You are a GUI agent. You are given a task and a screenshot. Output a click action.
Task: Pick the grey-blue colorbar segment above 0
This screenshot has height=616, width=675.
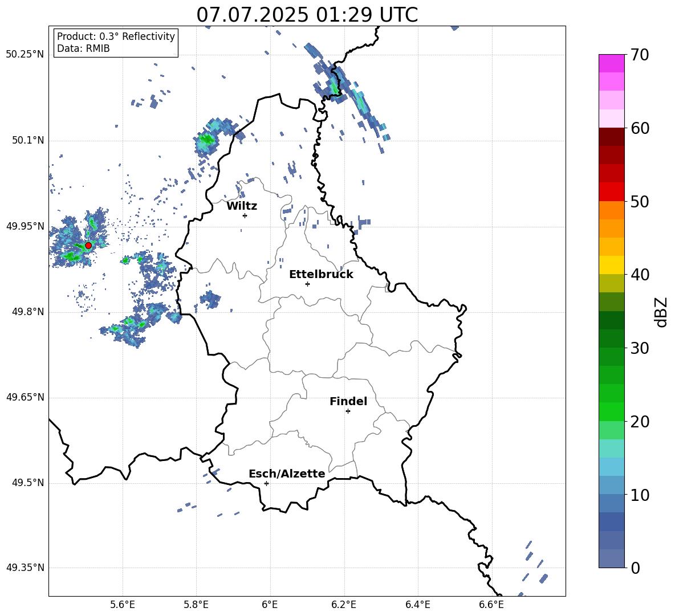click(612, 558)
